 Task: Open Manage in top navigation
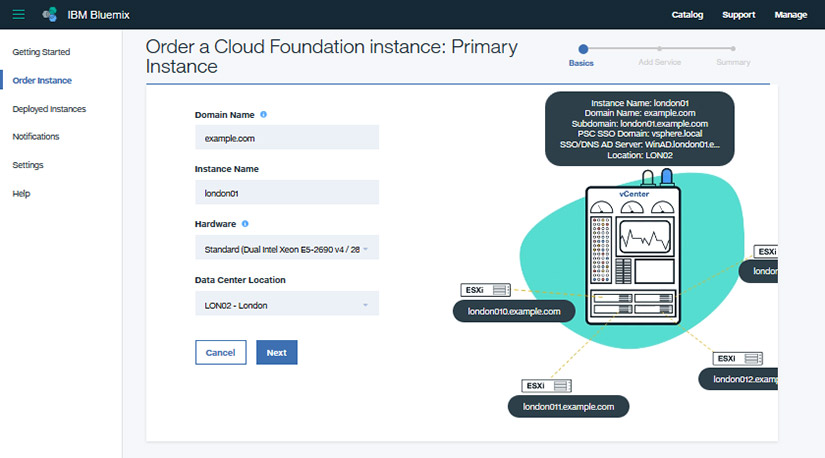(791, 15)
